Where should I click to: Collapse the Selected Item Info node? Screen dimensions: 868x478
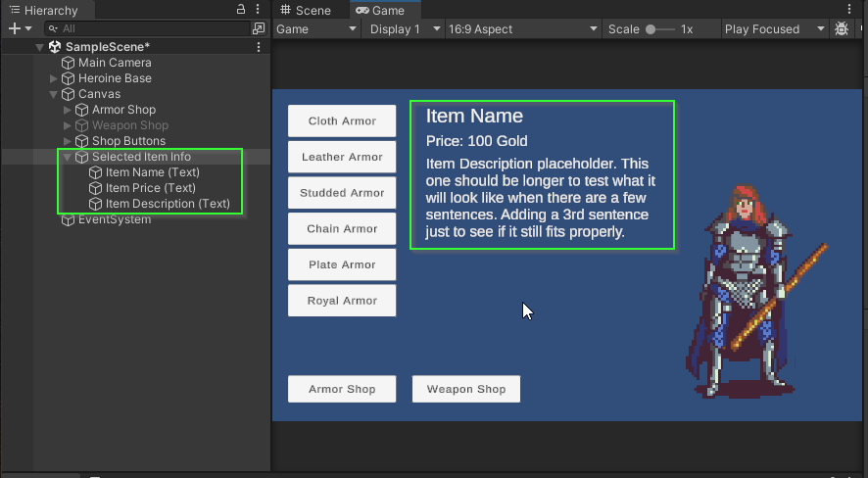coord(68,157)
